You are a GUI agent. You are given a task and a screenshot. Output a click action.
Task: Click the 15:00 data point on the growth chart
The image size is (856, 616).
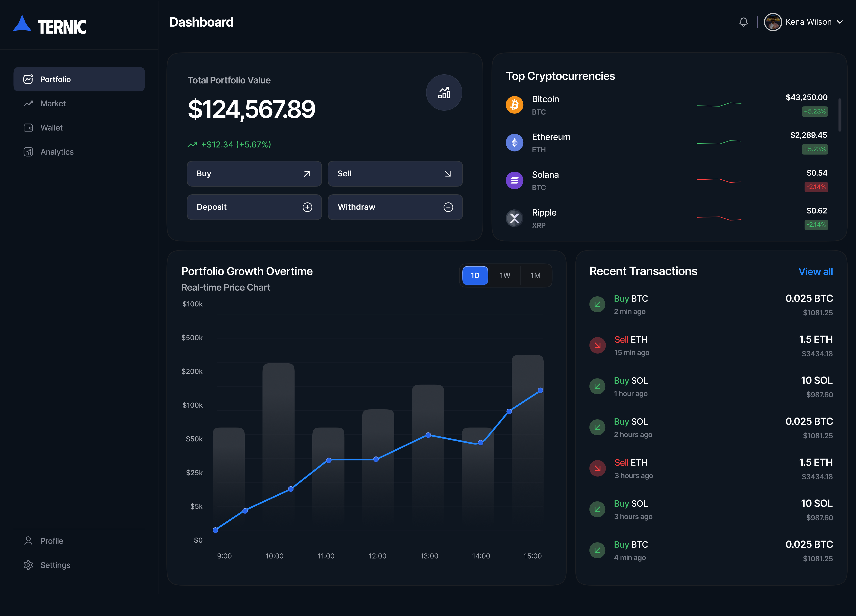tap(540, 390)
